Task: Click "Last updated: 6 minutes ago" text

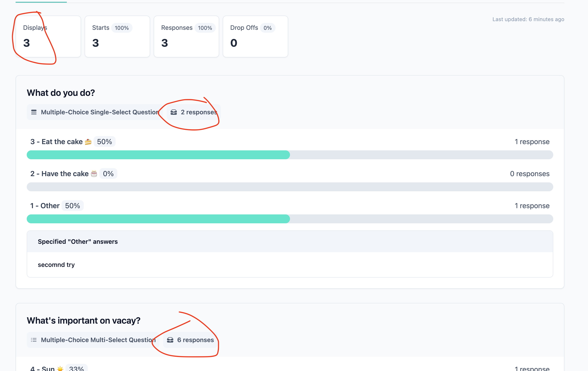Action: point(528,19)
